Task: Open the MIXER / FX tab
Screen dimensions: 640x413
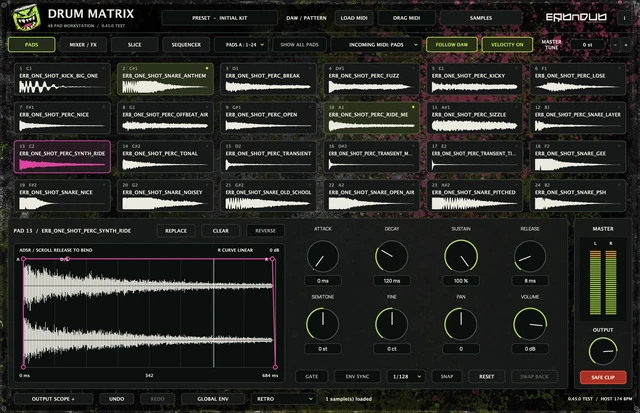Action: (83, 44)
